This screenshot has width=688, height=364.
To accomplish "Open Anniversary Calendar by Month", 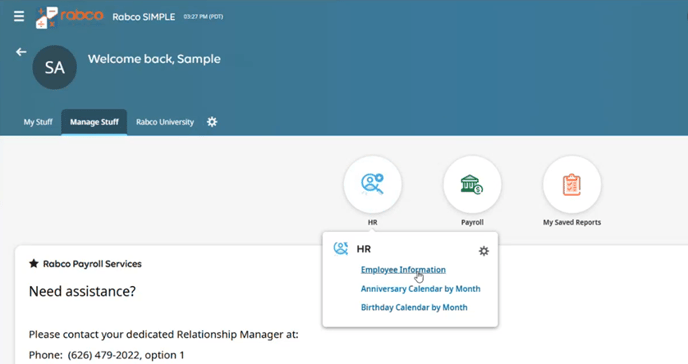I will point(420,289).
